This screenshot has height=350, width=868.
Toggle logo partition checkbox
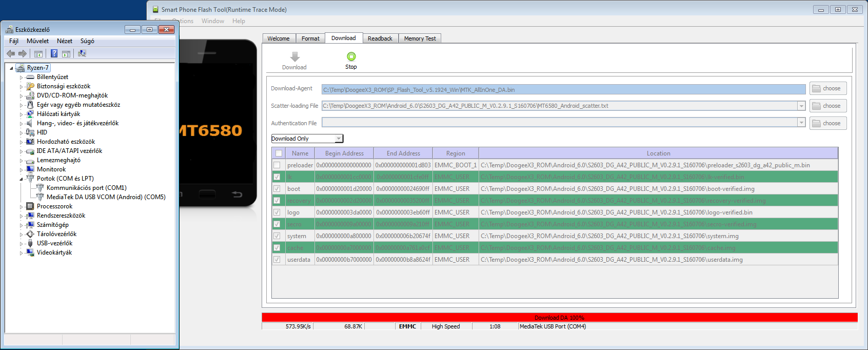point(277,212)
